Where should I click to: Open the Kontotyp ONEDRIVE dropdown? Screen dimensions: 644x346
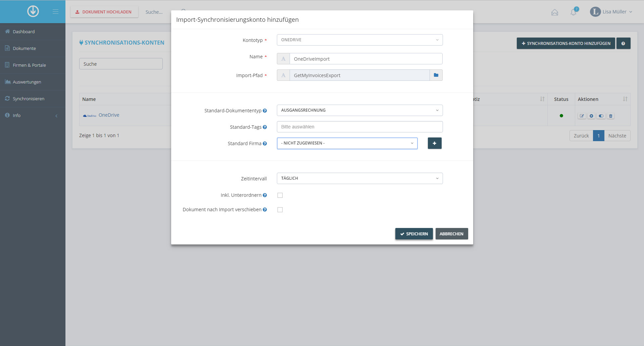coord(360,40)
